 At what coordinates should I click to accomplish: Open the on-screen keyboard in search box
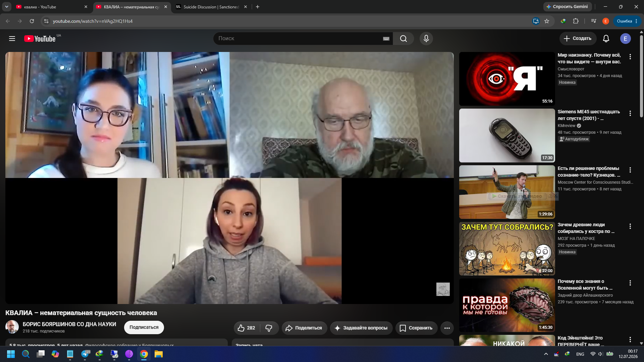(x=386, y=39)
